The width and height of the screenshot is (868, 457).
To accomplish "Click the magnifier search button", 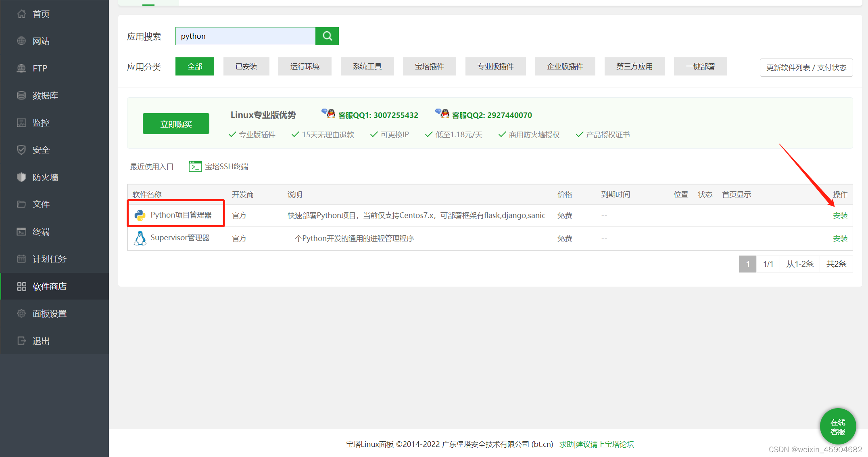I will [x=327, y=36].
